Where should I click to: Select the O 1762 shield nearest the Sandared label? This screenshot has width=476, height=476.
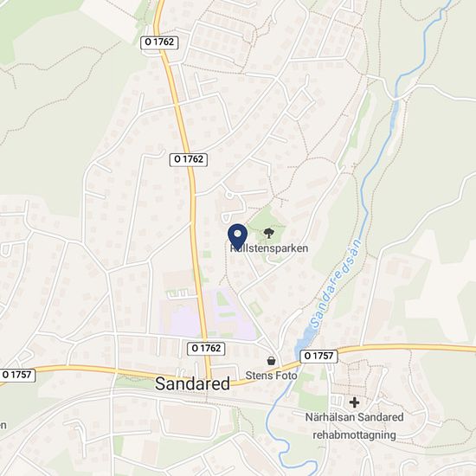(206, 348)
